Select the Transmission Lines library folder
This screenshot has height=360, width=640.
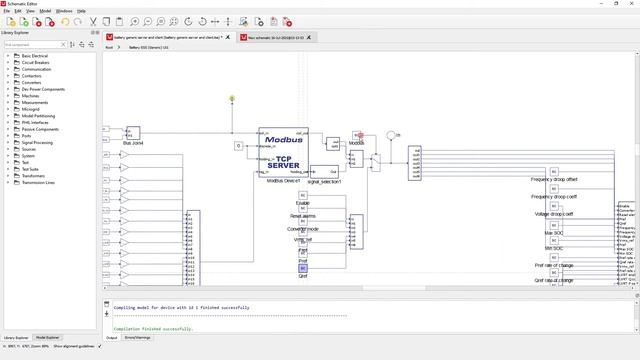(x=38, y=182)
